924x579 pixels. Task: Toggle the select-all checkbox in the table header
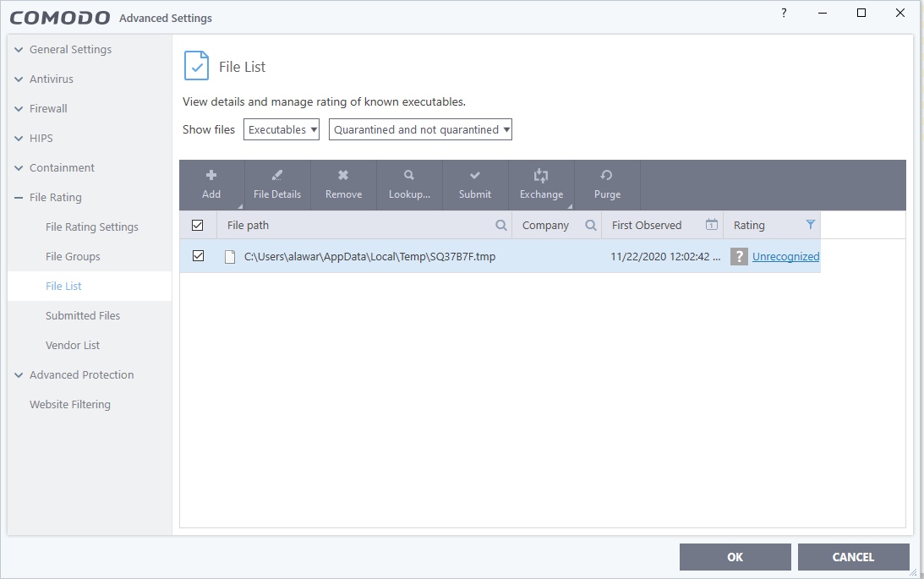[198, 226]
